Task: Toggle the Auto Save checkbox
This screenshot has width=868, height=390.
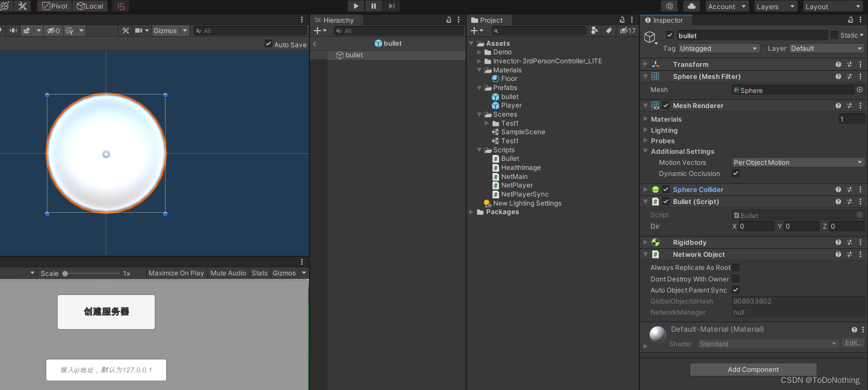Action: [x=269, y=44]
